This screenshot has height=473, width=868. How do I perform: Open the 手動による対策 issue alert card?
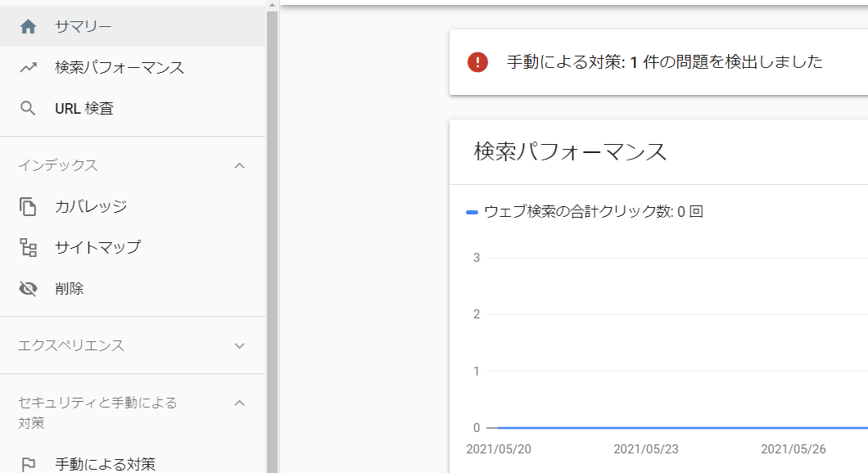(658, 62)
